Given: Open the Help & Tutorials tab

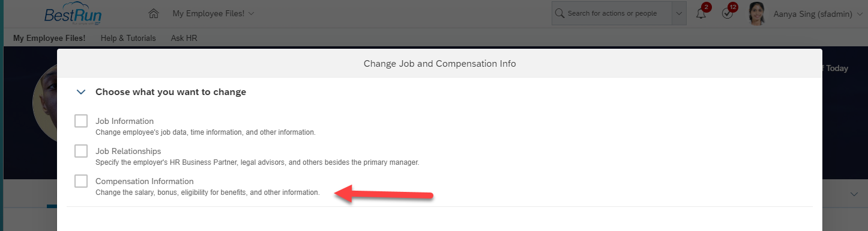Looking at the screenshot, I should click(128, 38).
